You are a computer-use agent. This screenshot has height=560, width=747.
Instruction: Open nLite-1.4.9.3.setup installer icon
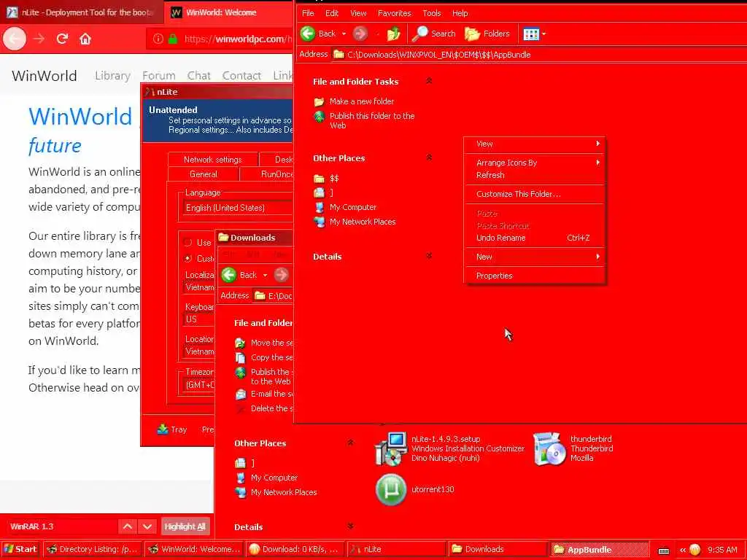(x=391, y=448)
